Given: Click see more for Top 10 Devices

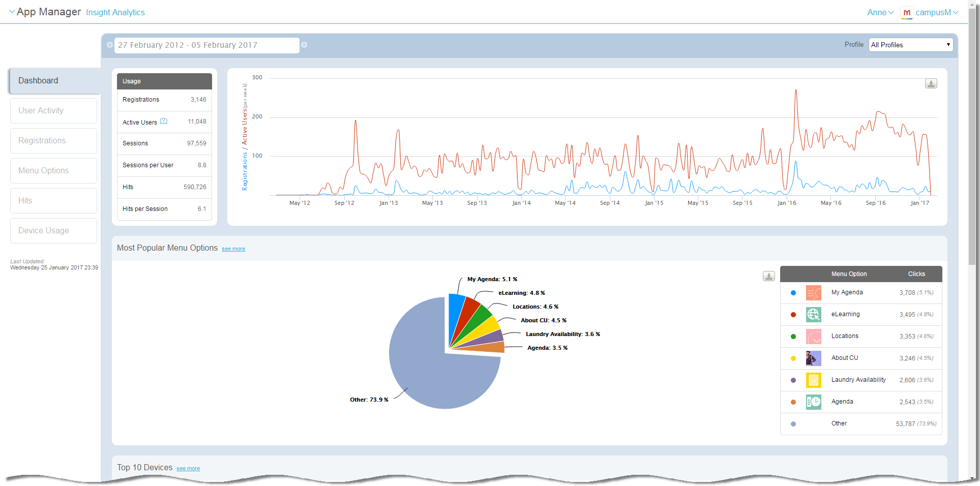Looking at the screenshot, I should [x=188, y=469].
